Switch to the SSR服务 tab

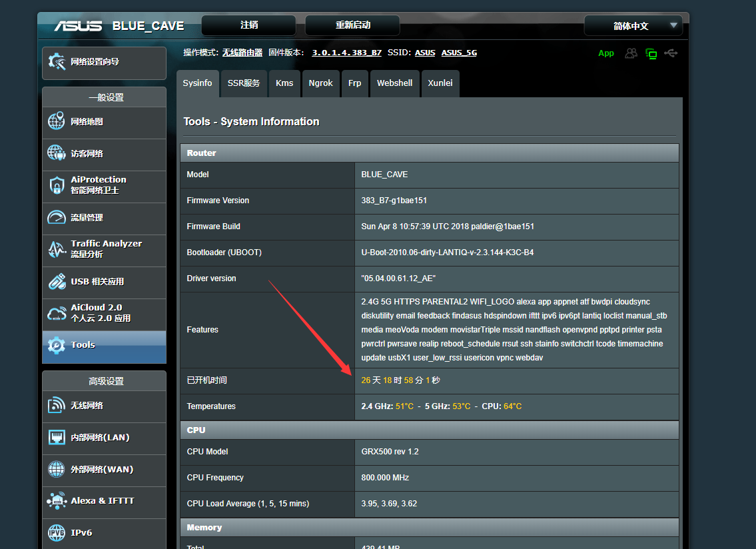[x=244, y=83]
